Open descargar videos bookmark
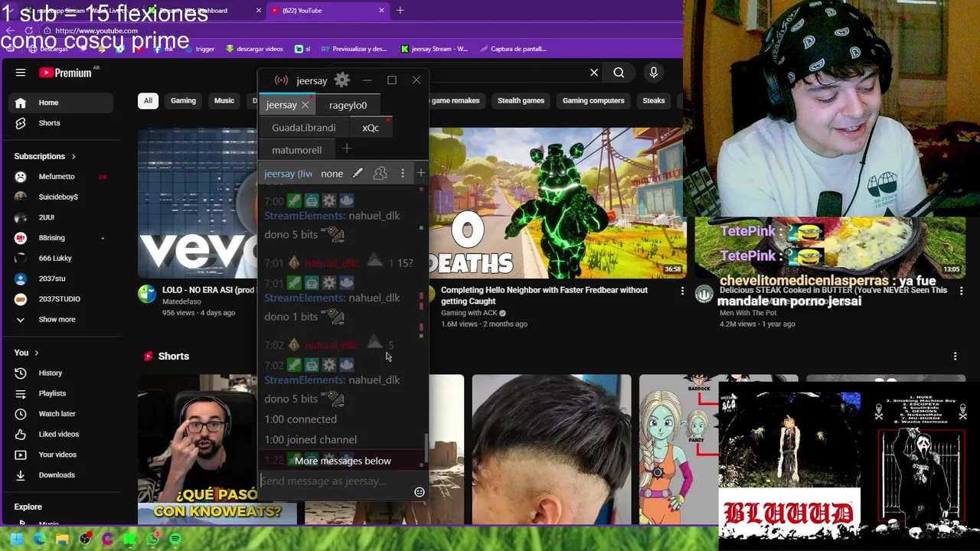 coord(254,49)
